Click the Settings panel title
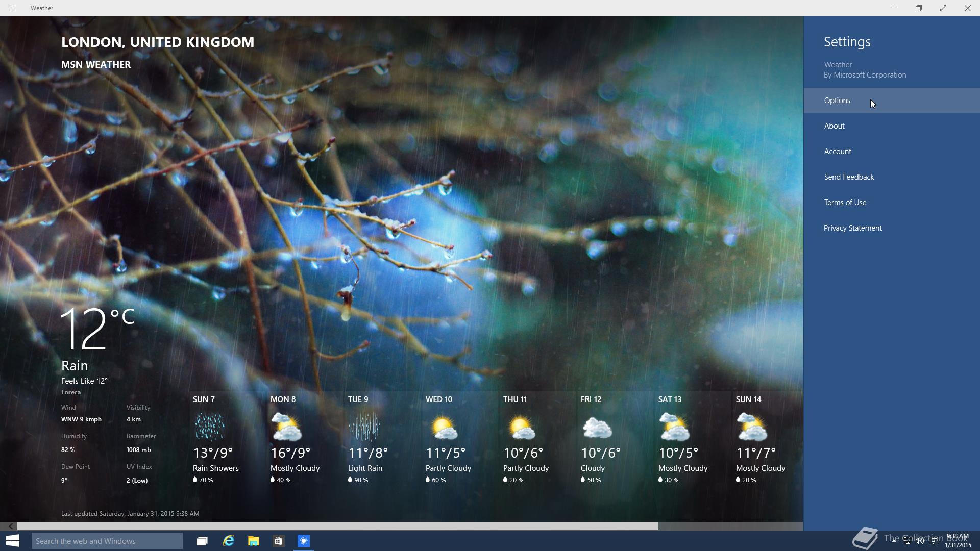This screenshot has height=551, width=980. pyautogui.click(x=847, y=42)
